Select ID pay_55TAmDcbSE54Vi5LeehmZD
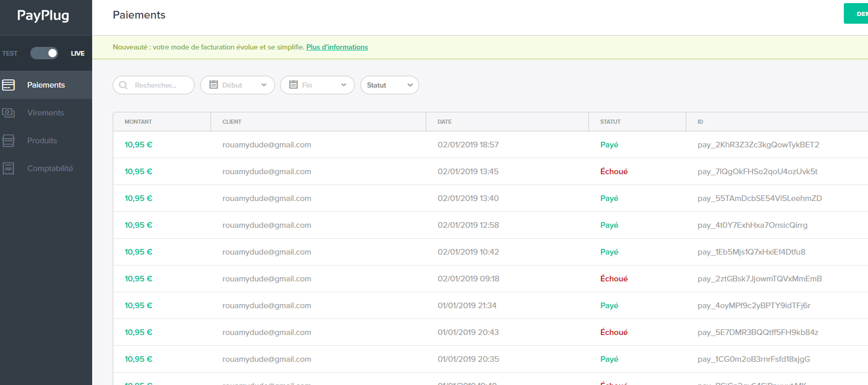The image size is (868, 385). [760, 198]
